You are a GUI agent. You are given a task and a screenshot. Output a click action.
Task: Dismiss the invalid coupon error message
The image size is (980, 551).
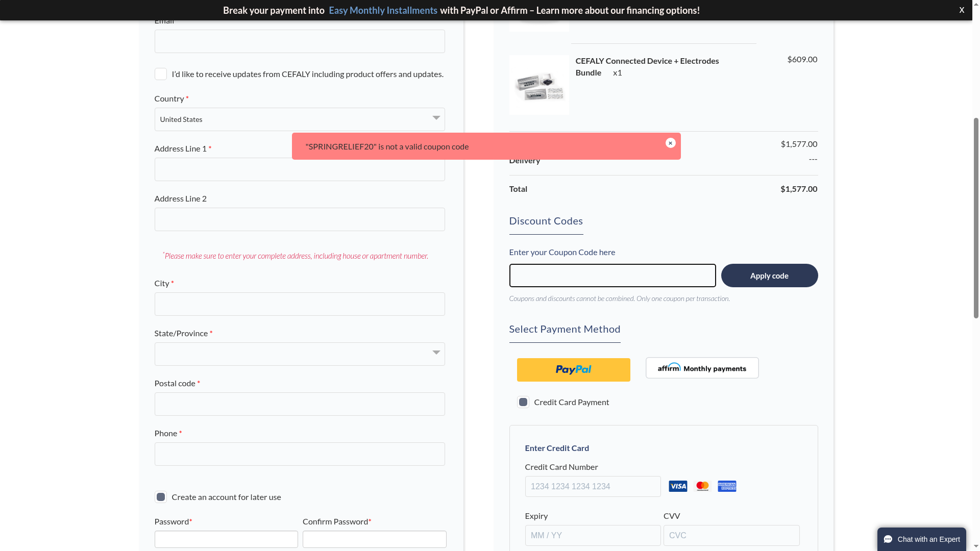670,143
